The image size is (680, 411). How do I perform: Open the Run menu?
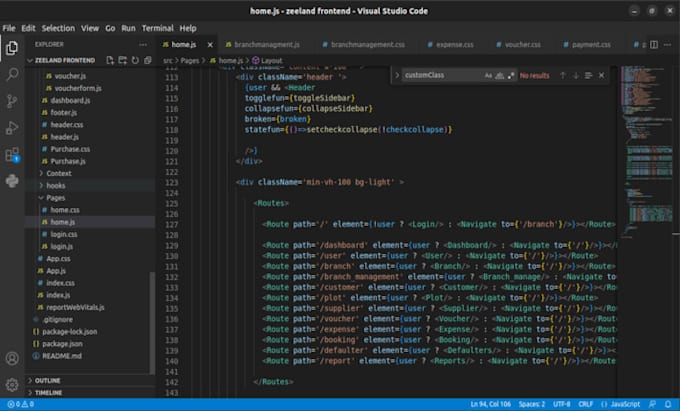pyautogui.click(x=128, y=28)
